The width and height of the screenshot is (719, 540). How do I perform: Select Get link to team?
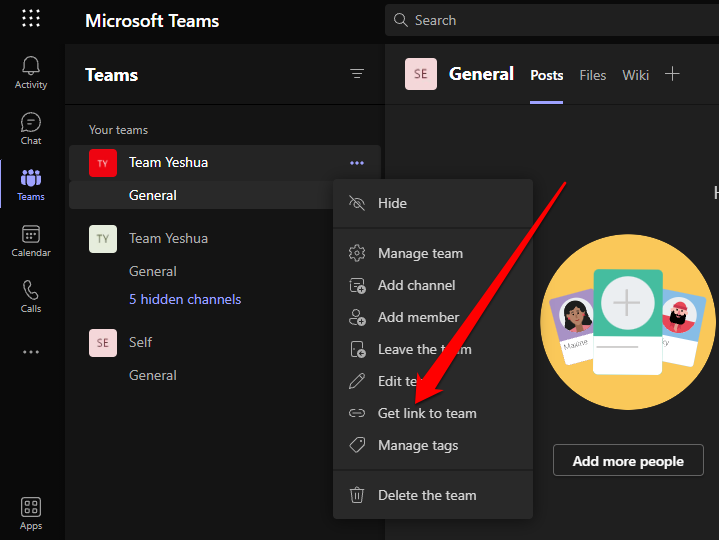(x=427, y=413)
